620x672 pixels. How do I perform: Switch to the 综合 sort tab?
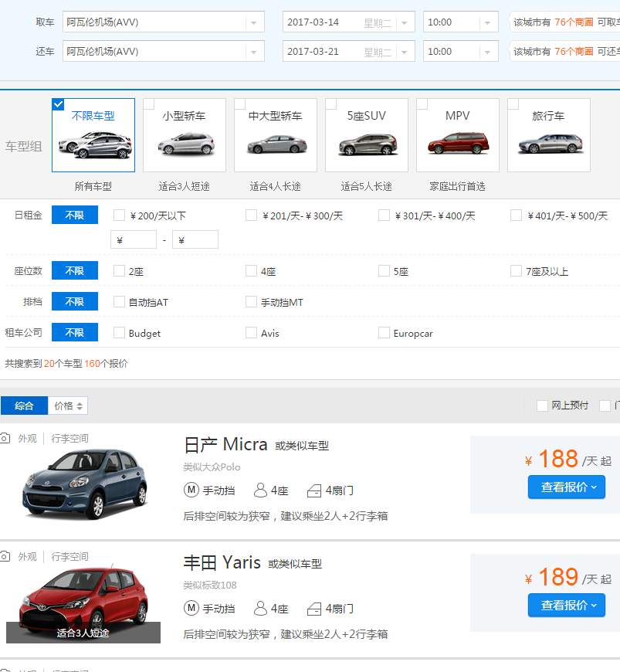[x=24, y=406]
